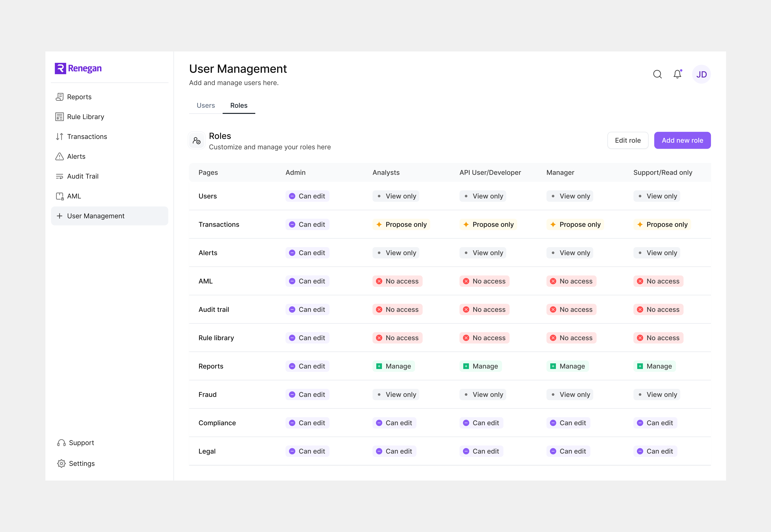
Task: Click API User's View only badge for Alerts
Action: 482,253
